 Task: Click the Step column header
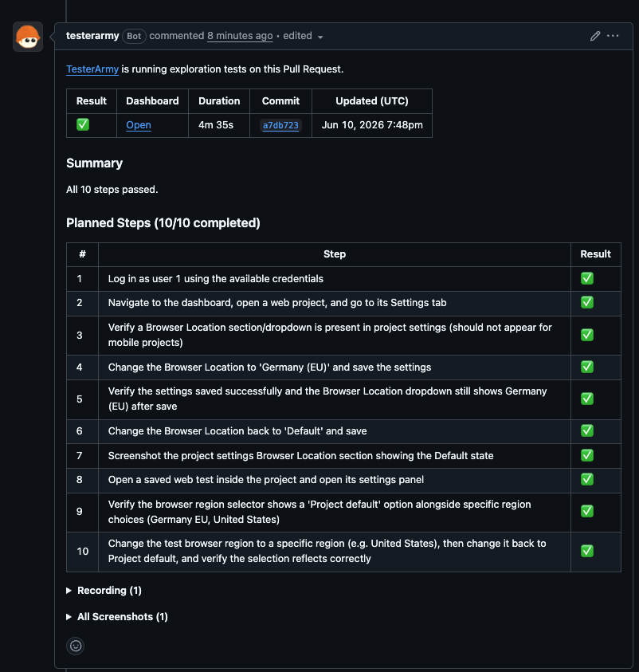pos(335,254)
